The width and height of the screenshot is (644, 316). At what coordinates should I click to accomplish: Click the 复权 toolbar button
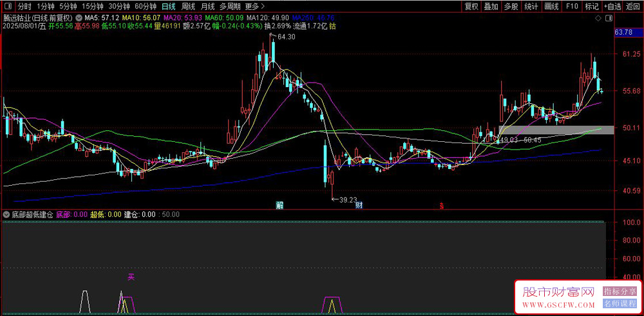pos(471,6)
